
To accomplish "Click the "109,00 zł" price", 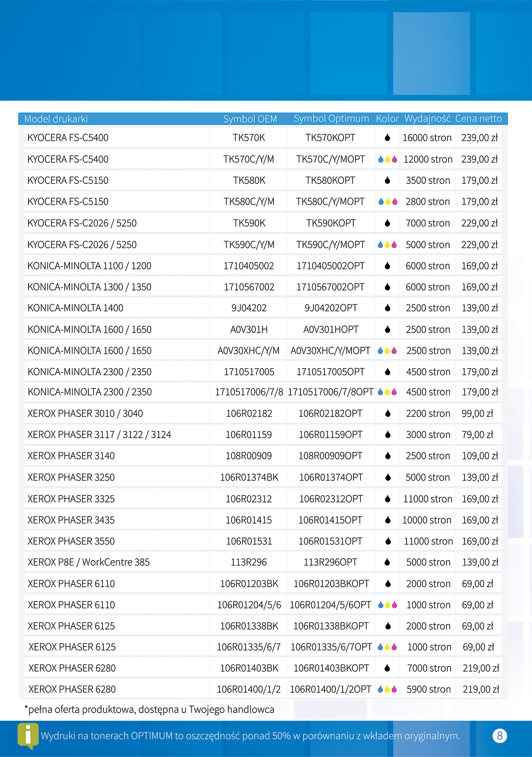I will (480, 456).
